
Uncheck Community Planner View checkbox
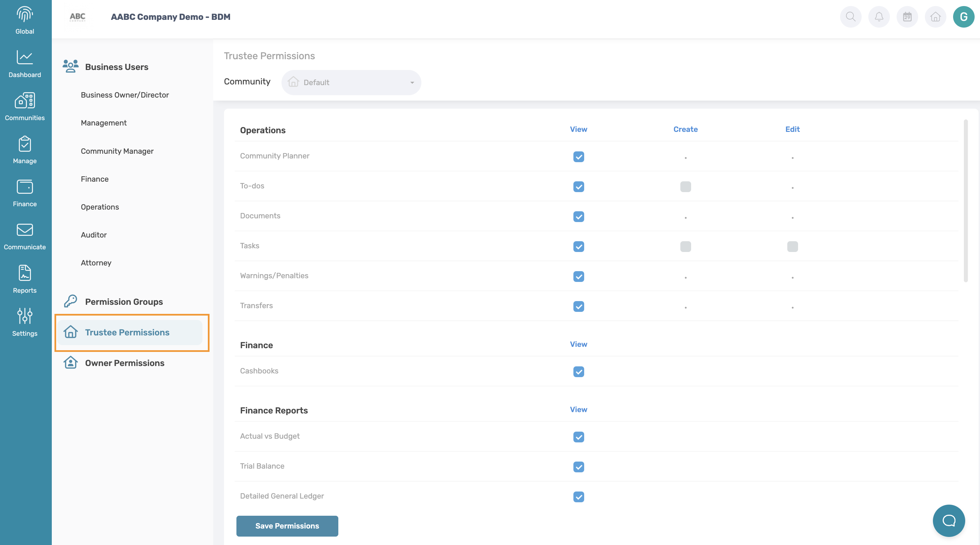point(579,157)
